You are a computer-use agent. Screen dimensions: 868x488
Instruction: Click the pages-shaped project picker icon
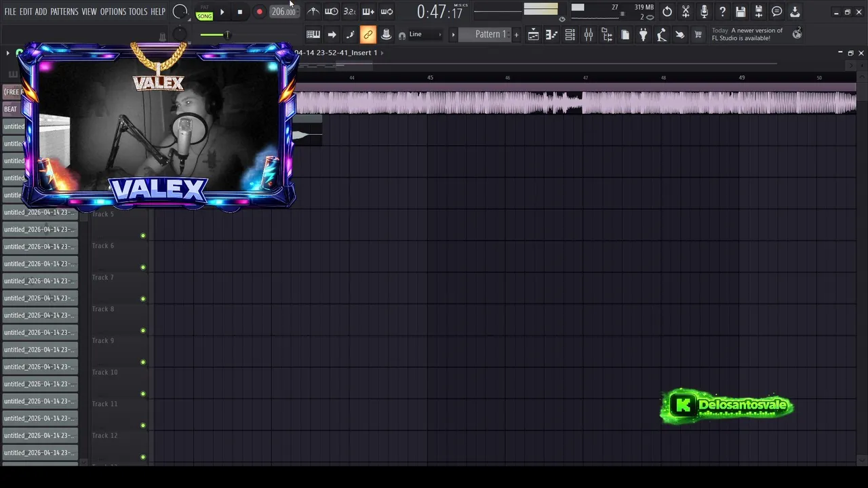pyautogui.click(x=625, y=35)
